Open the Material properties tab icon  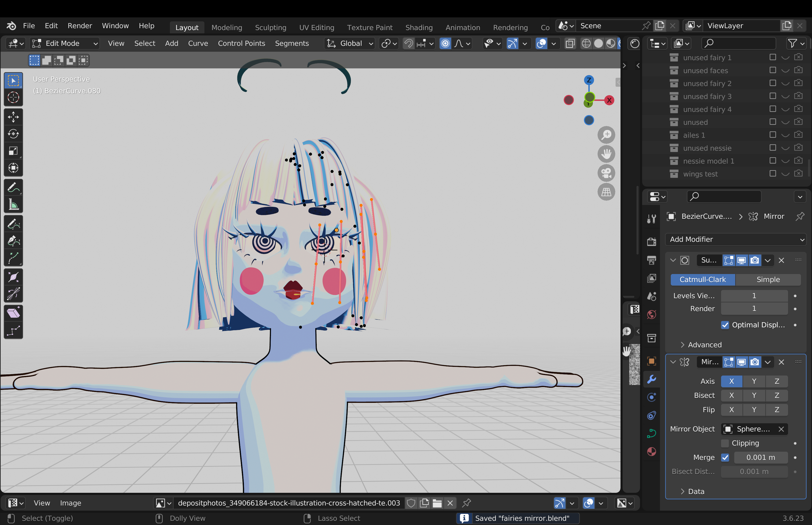652,451
